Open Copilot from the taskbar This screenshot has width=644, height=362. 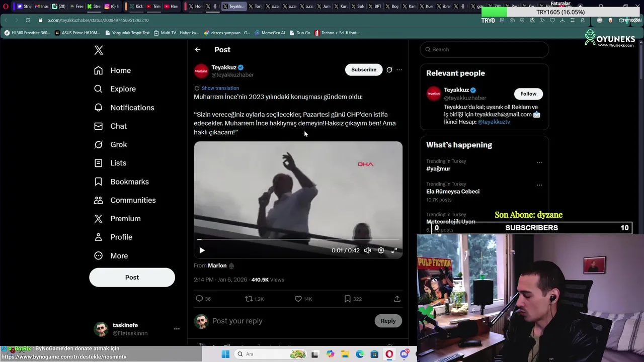[x=330, y=354]
